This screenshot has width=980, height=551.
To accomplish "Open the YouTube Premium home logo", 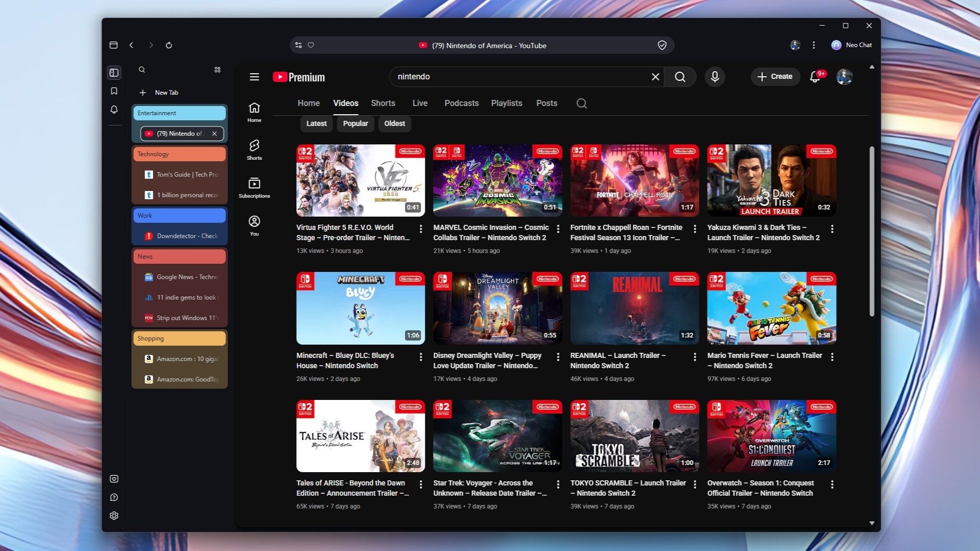I will point(298,77).
